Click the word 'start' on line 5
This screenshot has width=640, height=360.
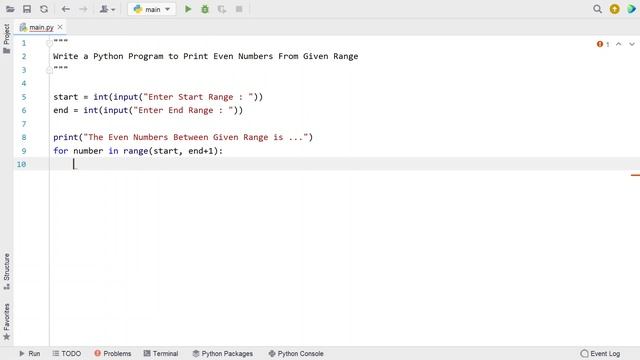tap(65, 97)
